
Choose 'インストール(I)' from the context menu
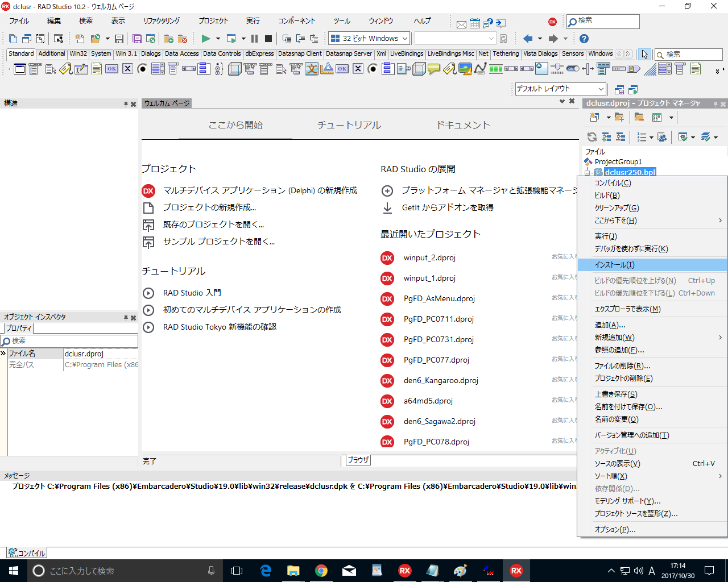coord(652,265)
